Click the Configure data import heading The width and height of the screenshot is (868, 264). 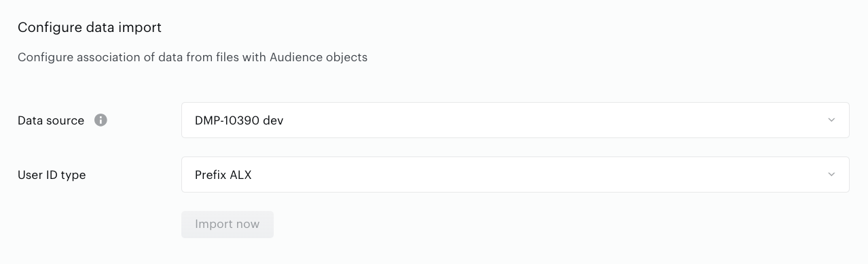(x=90, y=28)
